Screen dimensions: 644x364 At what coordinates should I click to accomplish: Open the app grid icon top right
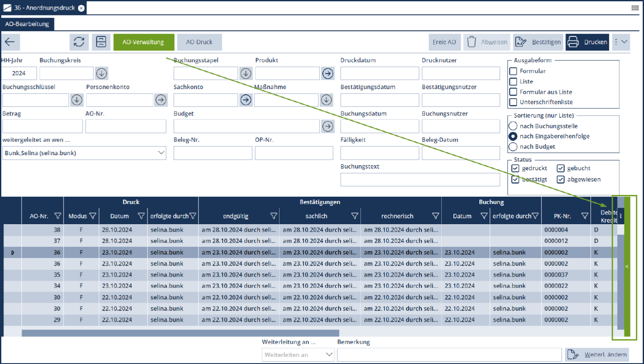(x=635, y=8)
